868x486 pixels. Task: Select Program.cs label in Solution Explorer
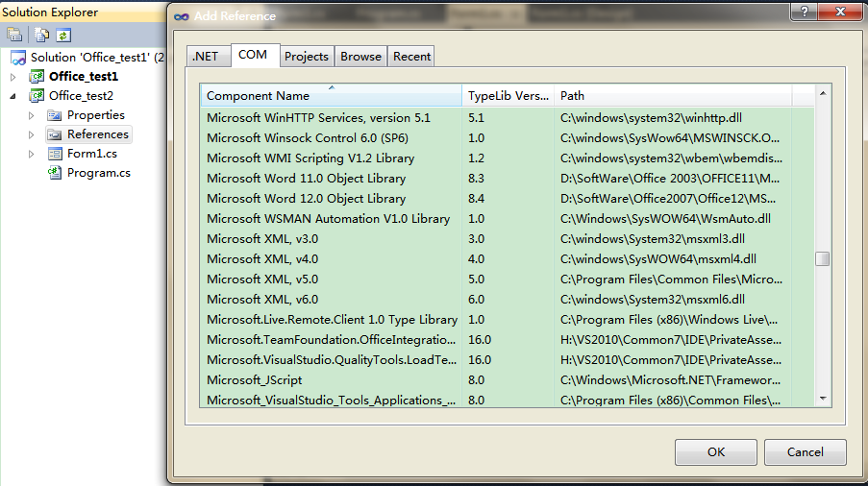99,173
